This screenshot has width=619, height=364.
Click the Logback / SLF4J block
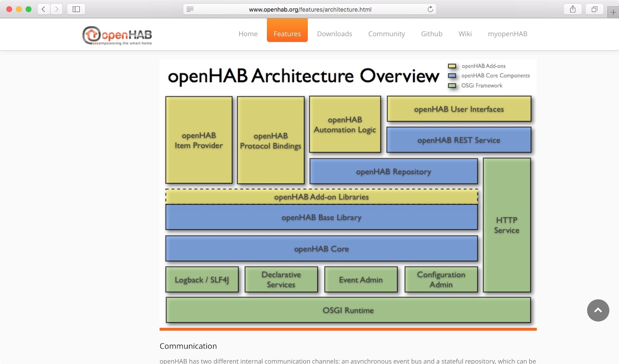point(202,279)
